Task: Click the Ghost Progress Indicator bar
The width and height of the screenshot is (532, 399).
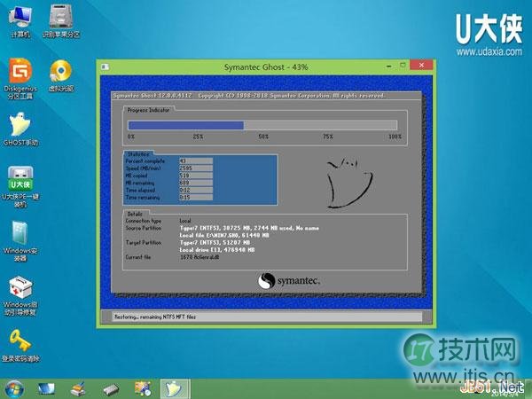Action: point(262,125)
